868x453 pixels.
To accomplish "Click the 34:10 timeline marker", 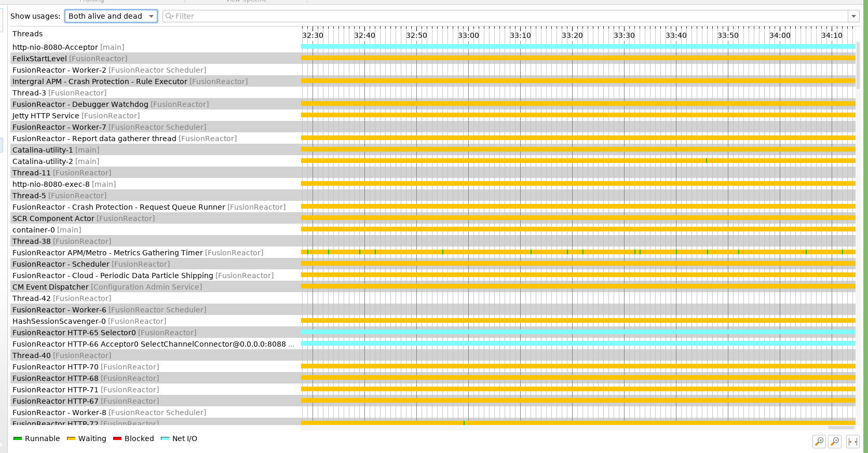I will pos(832,35).
